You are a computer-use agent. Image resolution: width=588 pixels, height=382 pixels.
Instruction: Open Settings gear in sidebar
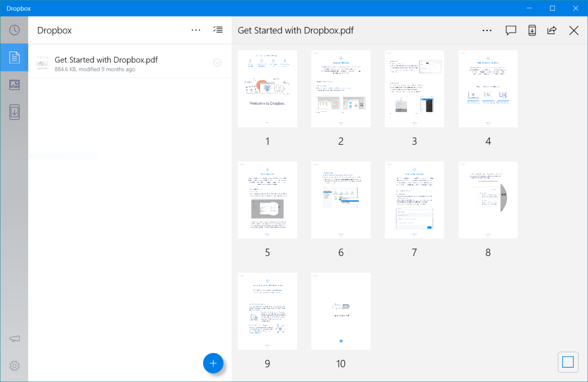(x=14, y=366)
